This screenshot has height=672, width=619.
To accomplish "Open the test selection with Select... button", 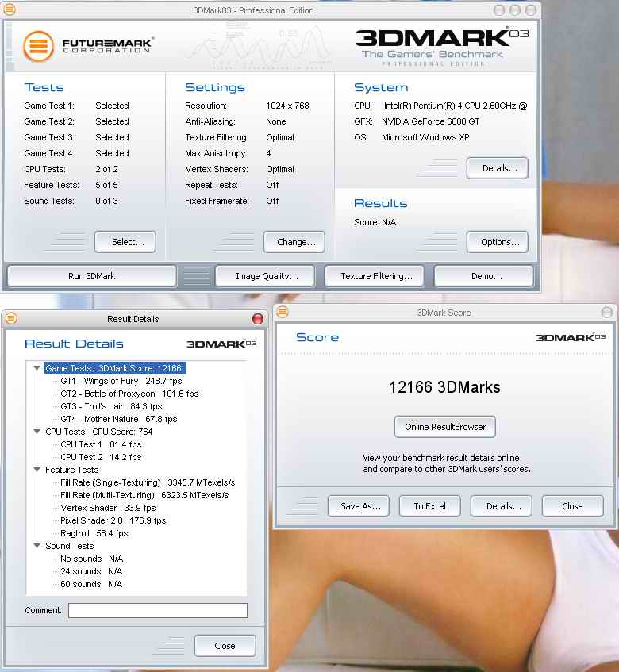I will click(125, 242).
